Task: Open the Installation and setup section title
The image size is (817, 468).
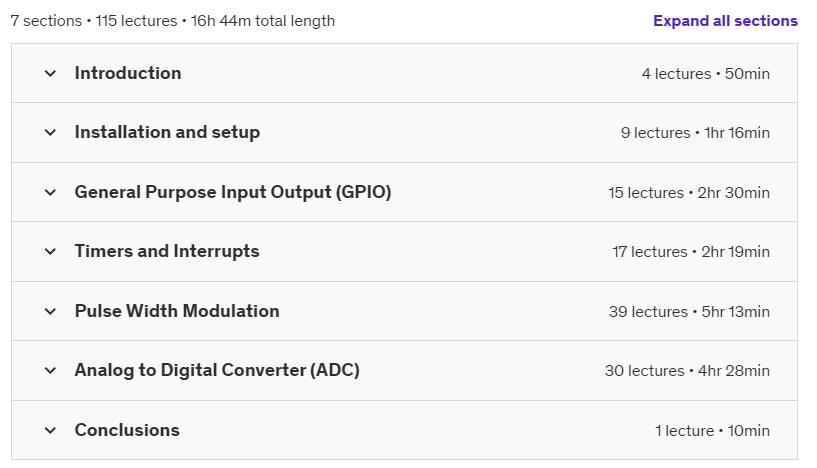Action: pyautogui.click(x=167, y=132)
